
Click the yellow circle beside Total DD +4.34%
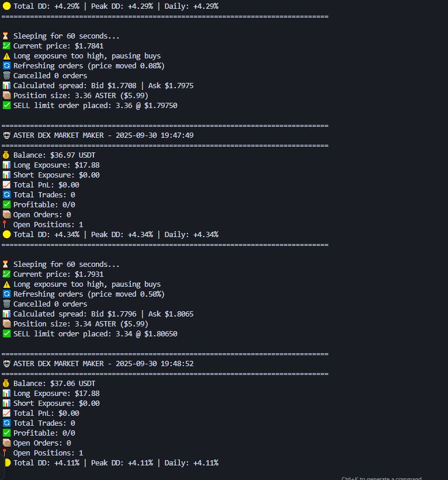6,235
